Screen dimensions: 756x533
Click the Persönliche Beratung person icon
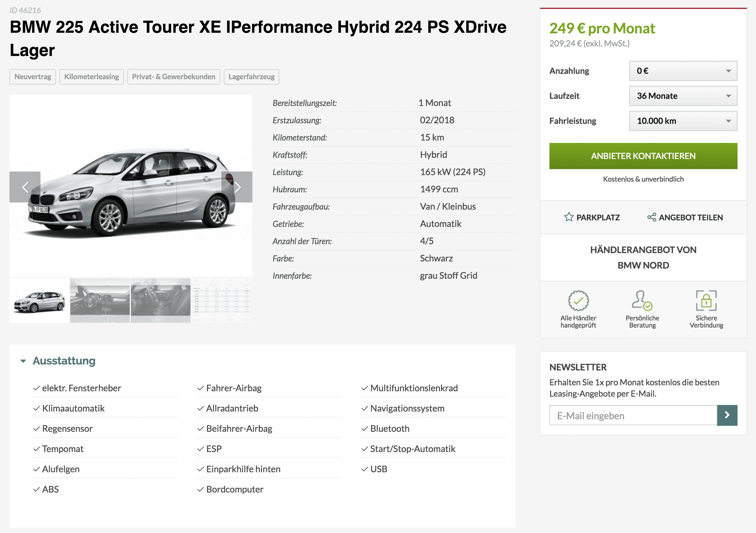642,300
